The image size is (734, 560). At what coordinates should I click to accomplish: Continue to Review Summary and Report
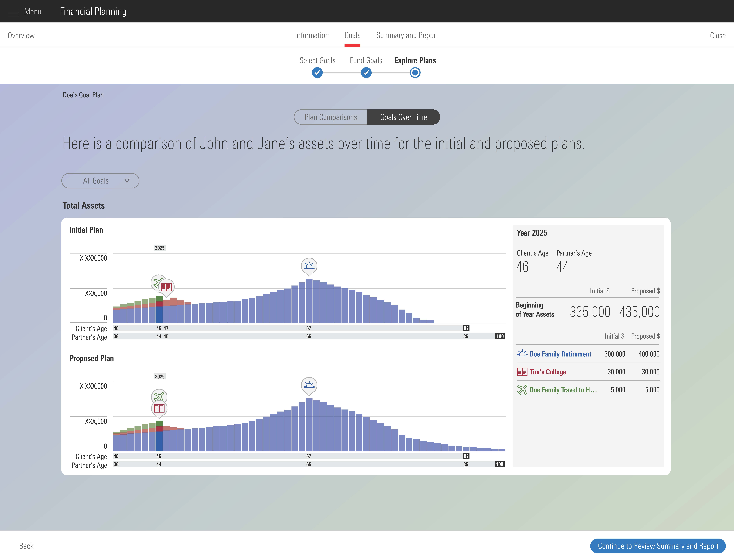pos(658,546)
